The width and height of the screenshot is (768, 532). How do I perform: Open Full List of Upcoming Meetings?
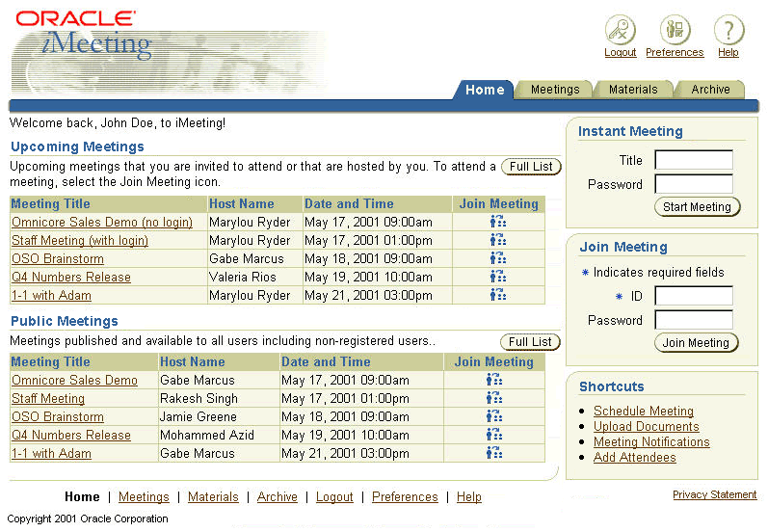[x=531, y=167]
